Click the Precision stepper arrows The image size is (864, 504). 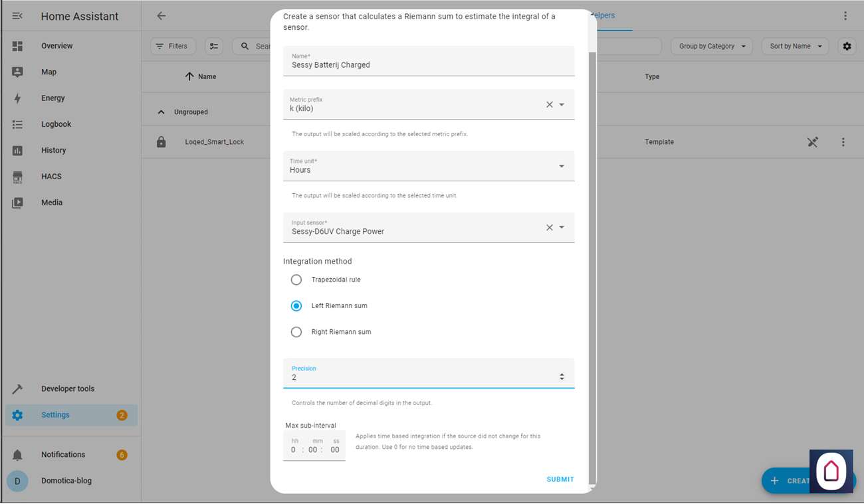click(x=562, y=377)
